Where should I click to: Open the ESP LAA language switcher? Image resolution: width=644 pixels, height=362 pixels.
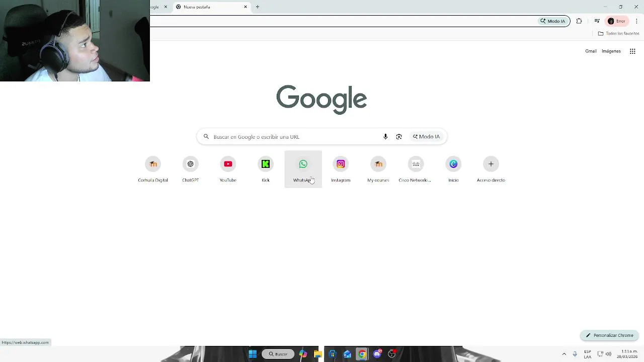click(588, 354)
